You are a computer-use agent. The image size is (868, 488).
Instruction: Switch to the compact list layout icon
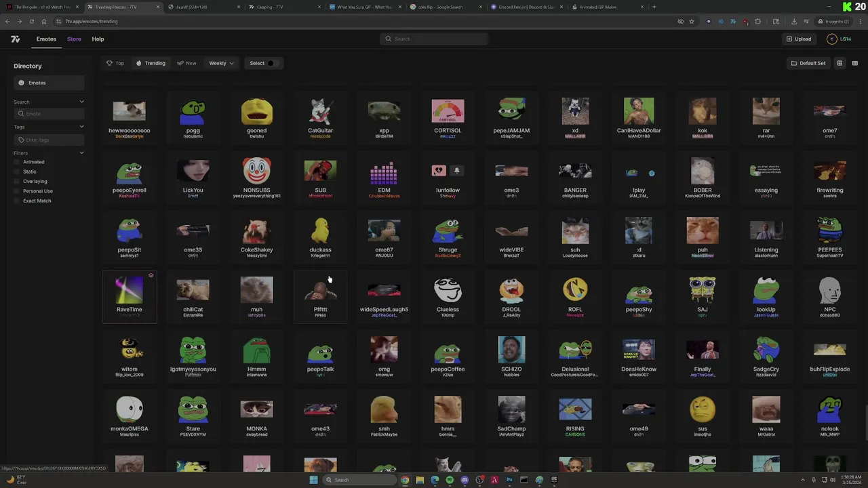pyautogui.click(x=854, y=63)
